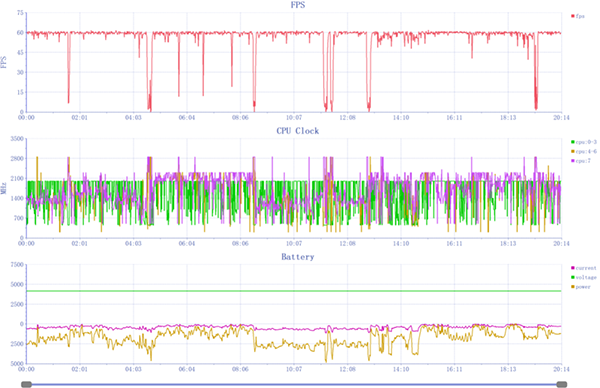Click the magenta current legend marker
This screenshot has height=388, width=600.
click(573, 268)
